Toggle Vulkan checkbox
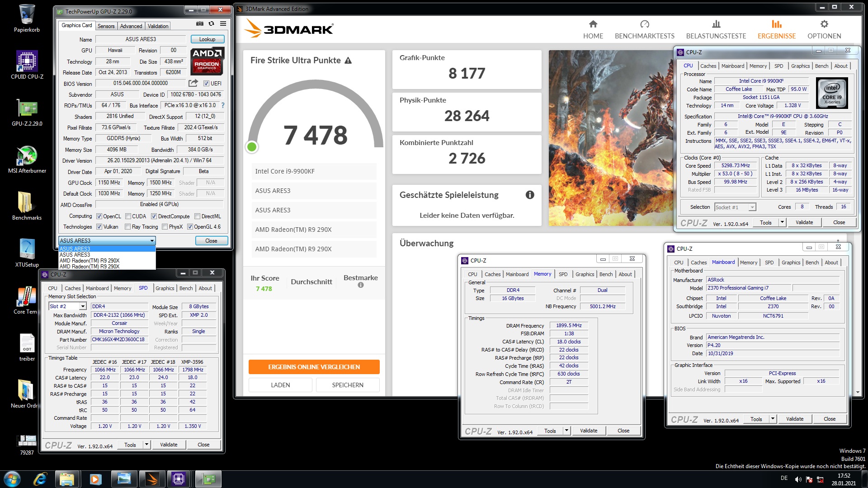Screen dimensions: 868x488 pyautogui.click(x=99, y=227)
